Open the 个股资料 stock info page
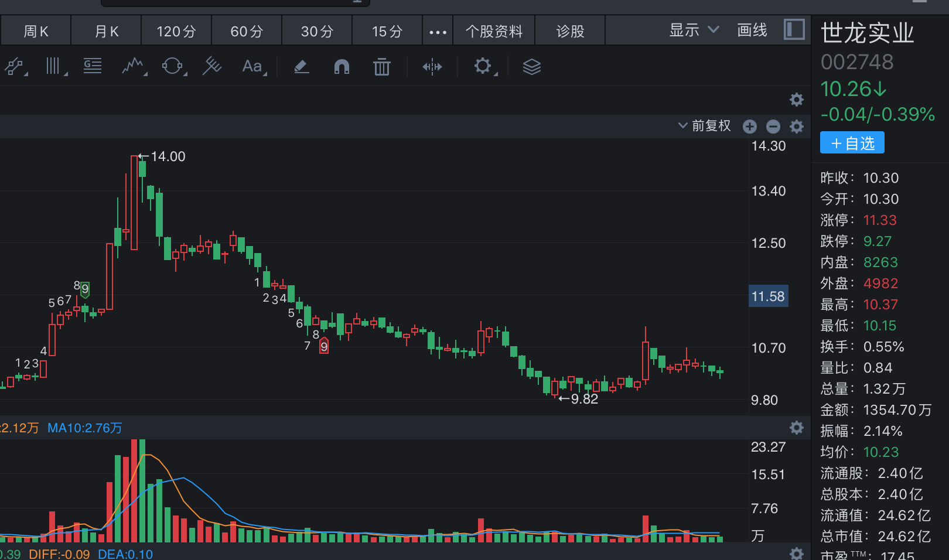 click(x=494, y=32)
